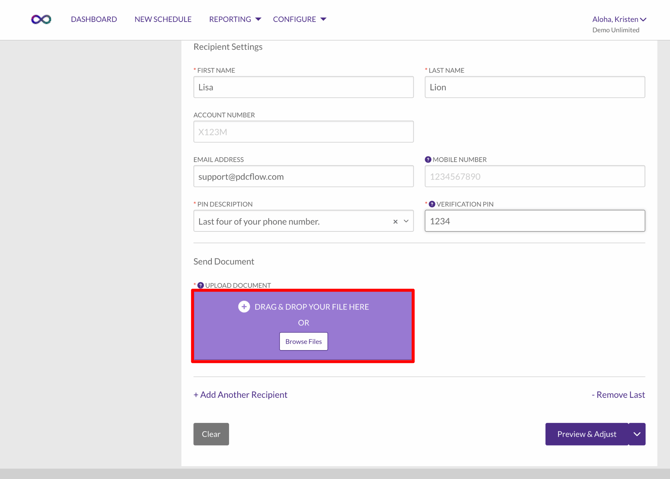
Task: Focus the Account Number field
Action: pyautogui.click(x=303, y=132)
